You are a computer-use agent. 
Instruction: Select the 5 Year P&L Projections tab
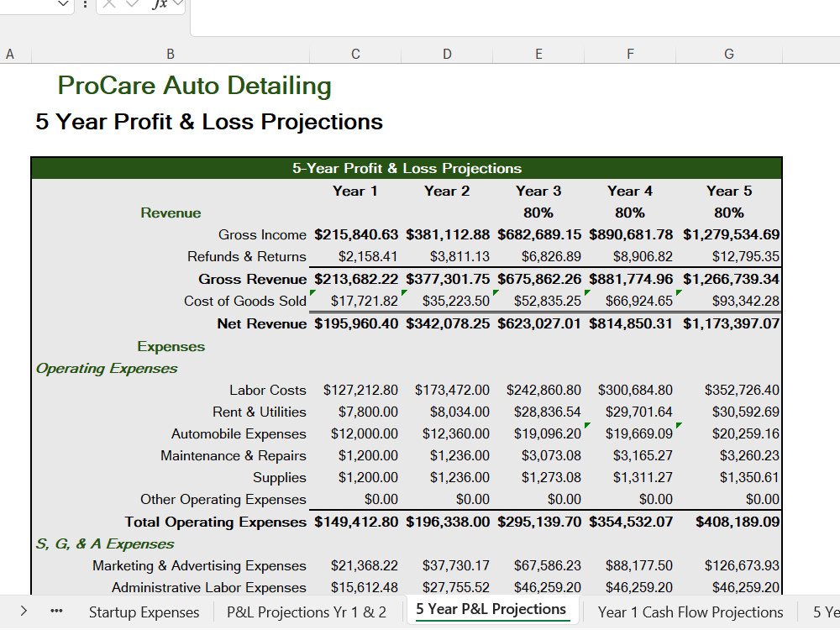pos(491,609)
